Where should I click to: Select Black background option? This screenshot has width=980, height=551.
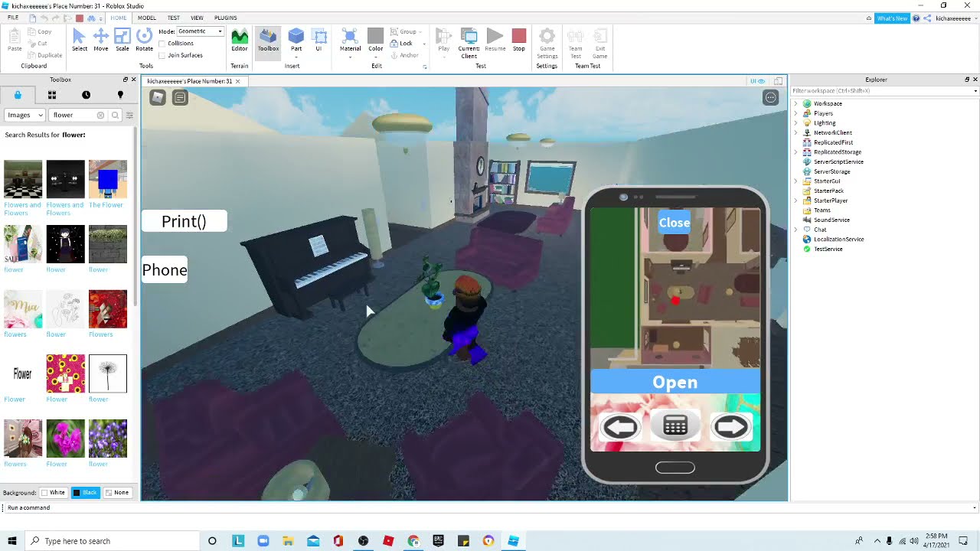coord(86,492)
